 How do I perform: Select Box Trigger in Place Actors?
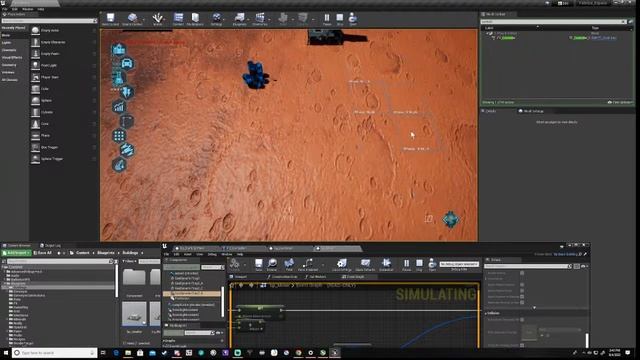pos(63,147)
